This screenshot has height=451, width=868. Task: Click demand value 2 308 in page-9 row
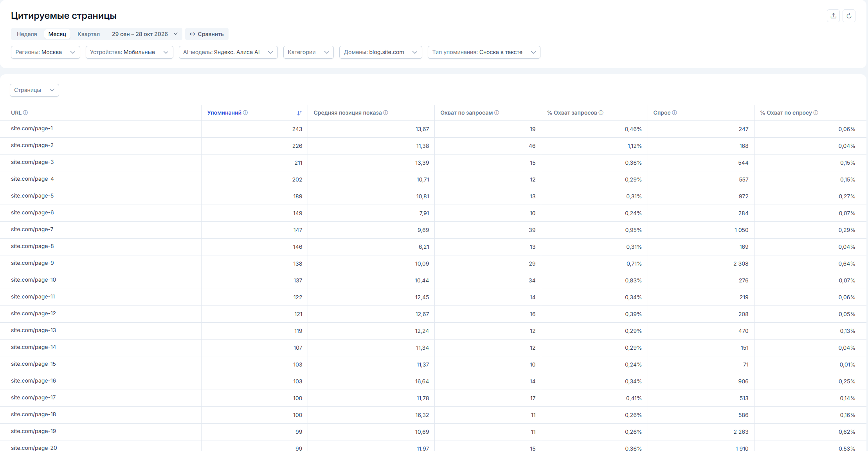pyautogui.click(x=741, y=264)
